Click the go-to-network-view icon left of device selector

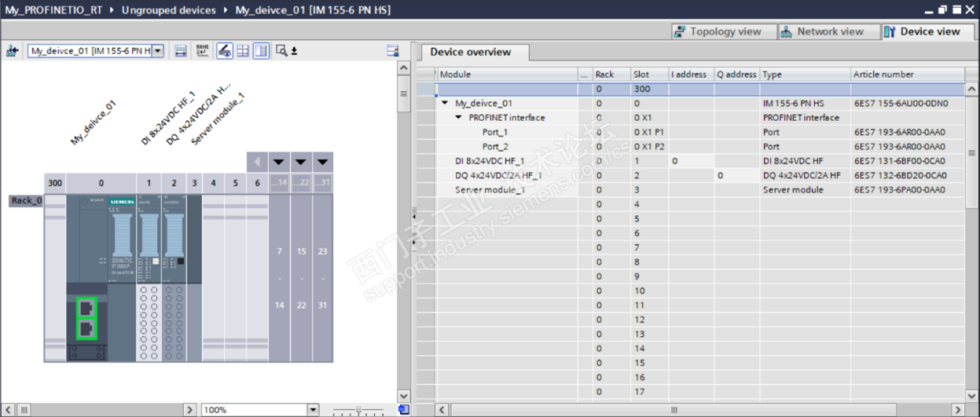point(12,51)
